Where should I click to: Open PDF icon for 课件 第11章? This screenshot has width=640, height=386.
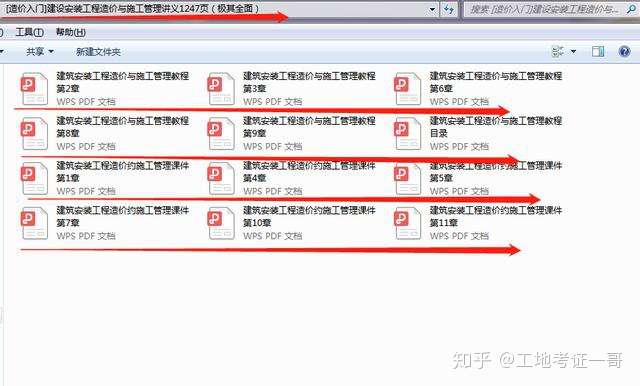407,223
